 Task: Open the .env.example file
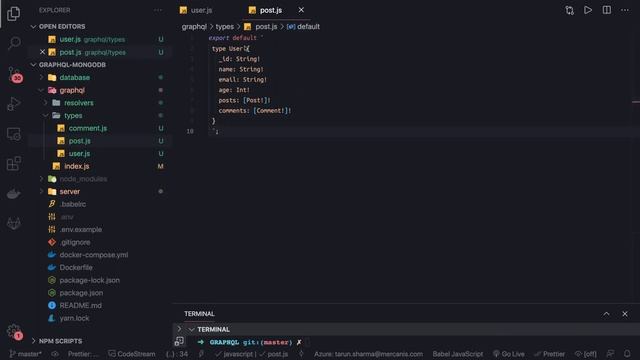coord(81,229)
